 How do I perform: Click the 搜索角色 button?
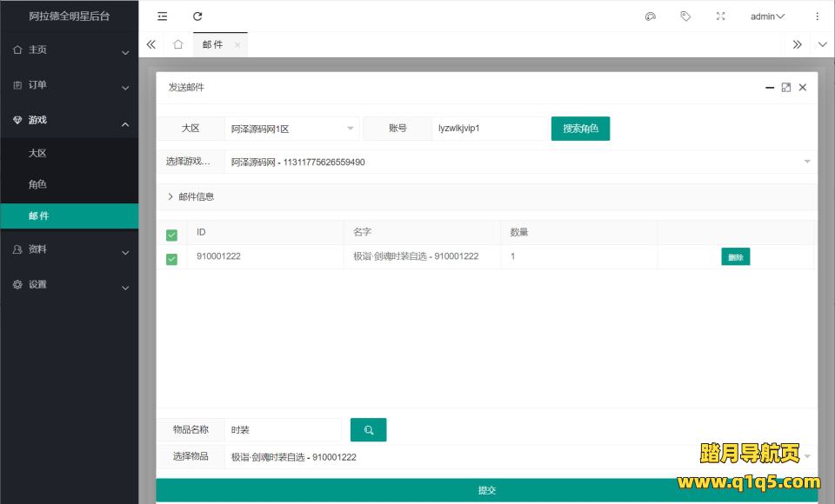580,129
